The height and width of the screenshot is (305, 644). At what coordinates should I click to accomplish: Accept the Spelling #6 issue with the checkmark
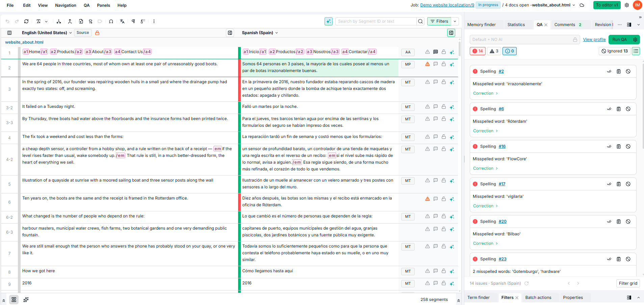point(609,109)
